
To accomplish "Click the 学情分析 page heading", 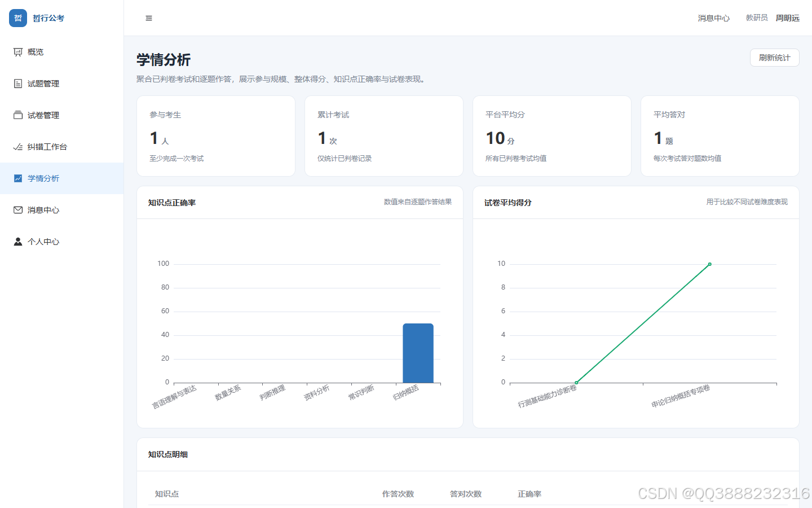I will [164, 60].
